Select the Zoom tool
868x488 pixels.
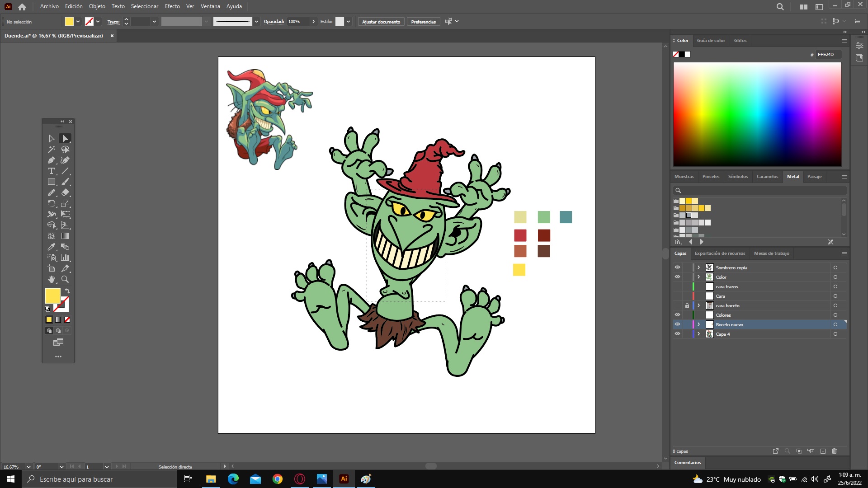(65, 279)
